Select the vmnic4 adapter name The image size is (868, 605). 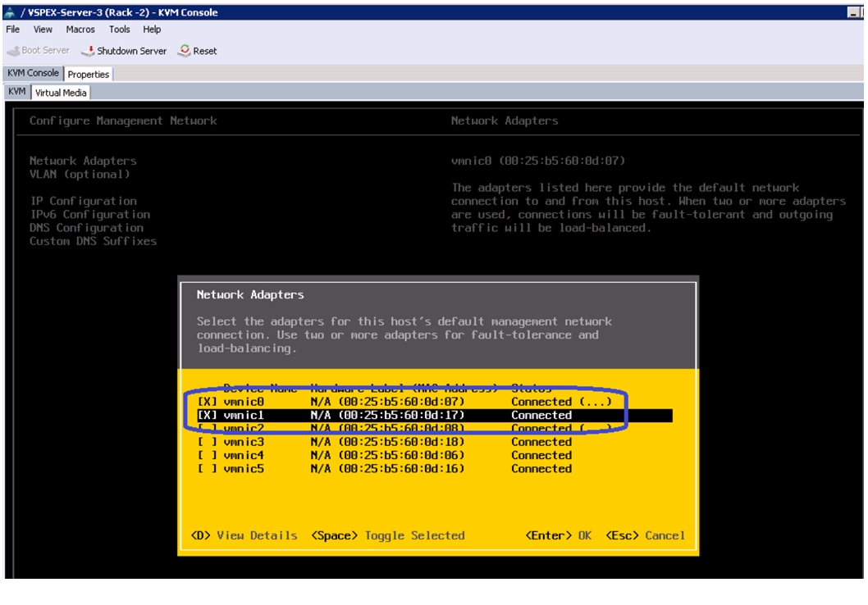244,455
